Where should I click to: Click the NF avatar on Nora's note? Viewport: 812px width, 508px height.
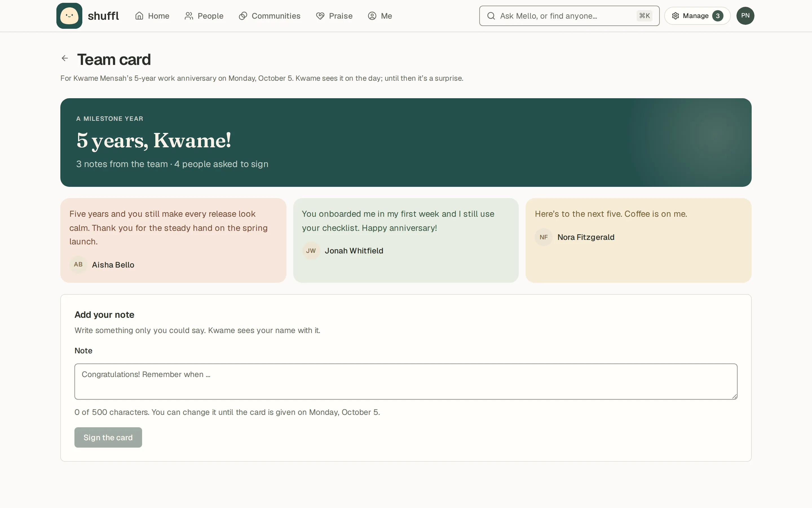(544, 237)
